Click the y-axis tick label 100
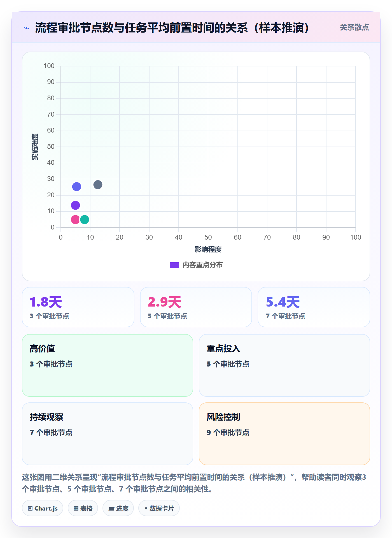This screenshot has height=538, width=392. [49, 66]
